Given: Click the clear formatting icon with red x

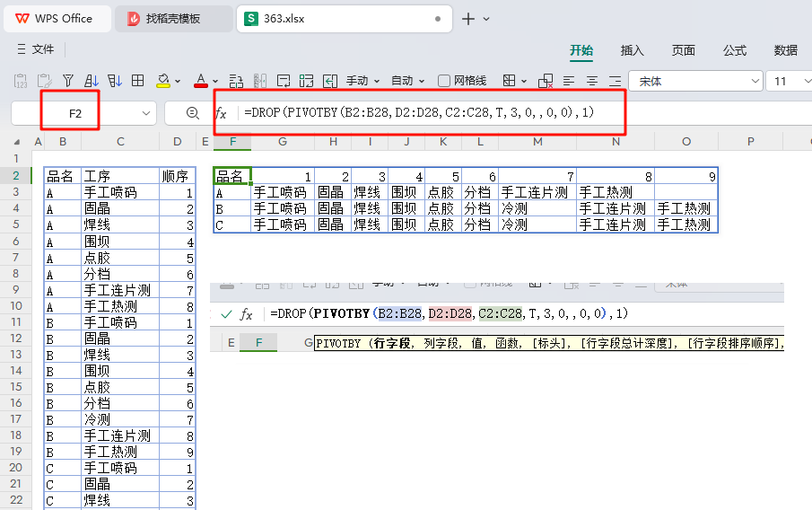Looking at the screenshot, I should click(546, 81).
